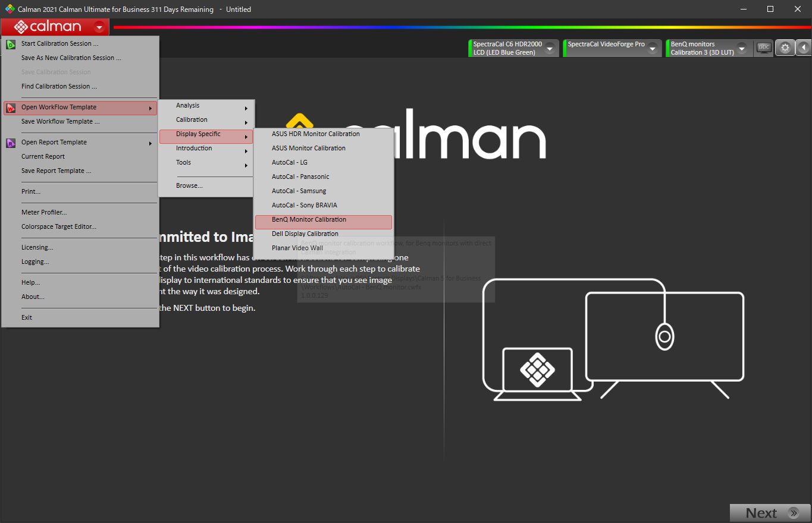Expand the Display Specific submenu
The width and height of the screenshot is (812, 523).
point(206,136)
